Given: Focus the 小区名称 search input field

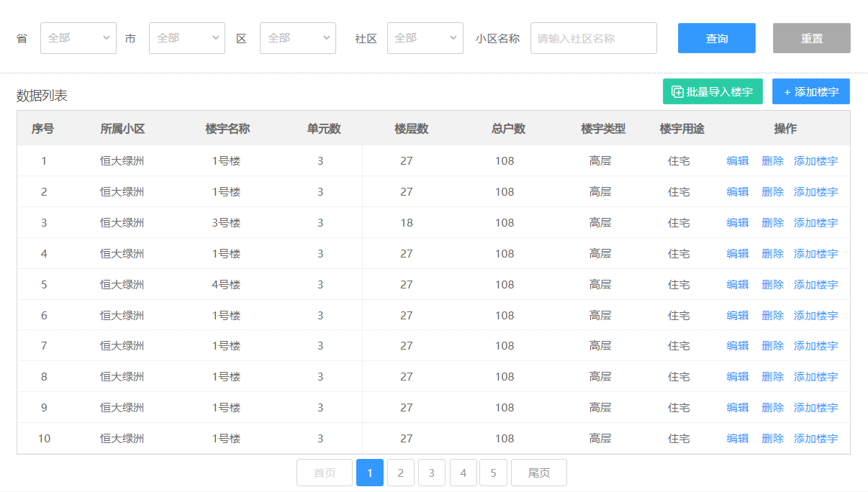Looking at the screenshot, I should click(593, 38).
